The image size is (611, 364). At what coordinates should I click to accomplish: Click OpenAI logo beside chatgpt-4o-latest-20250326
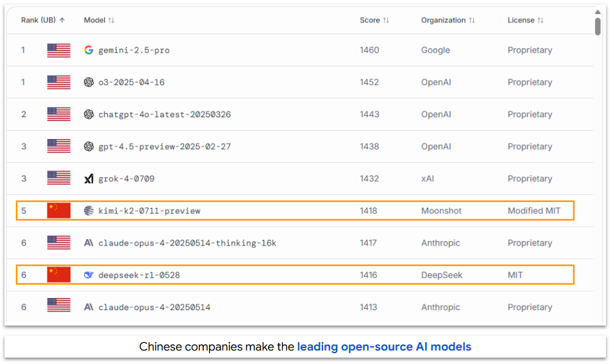pyautogui.click(x=89, y=114)
